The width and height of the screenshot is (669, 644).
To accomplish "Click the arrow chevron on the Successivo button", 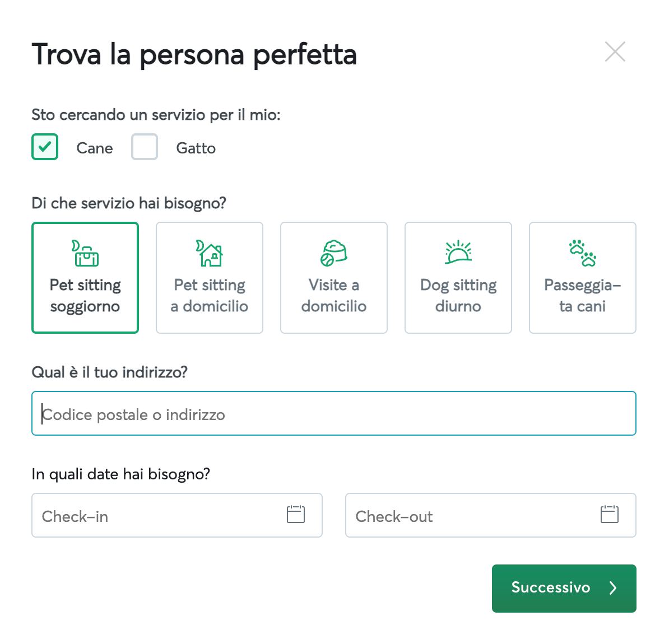I will [x=613, y=588].
